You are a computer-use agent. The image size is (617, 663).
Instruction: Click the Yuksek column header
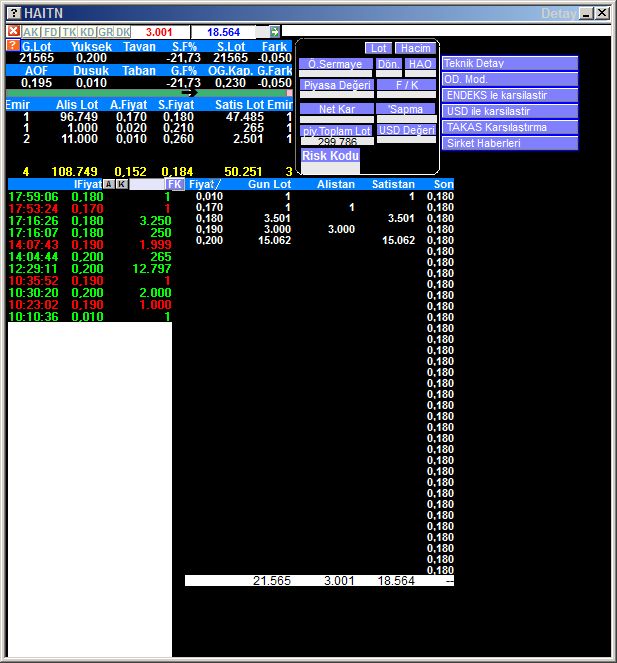tap(91, 46)
